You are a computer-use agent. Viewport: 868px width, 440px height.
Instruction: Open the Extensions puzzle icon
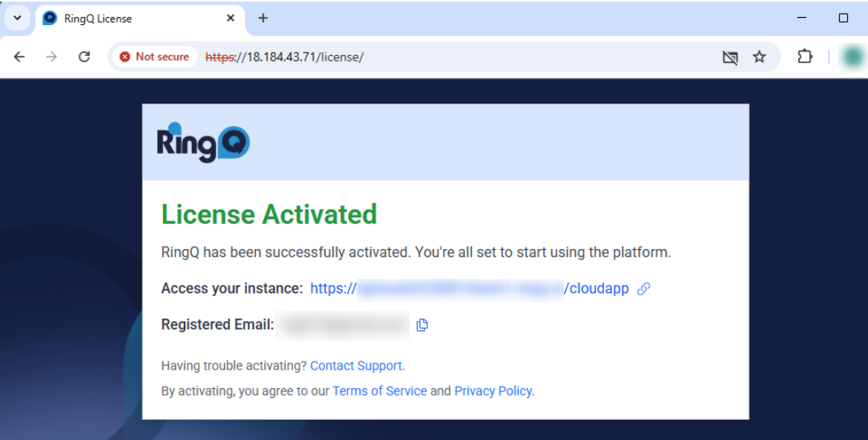tap(804, 57)
